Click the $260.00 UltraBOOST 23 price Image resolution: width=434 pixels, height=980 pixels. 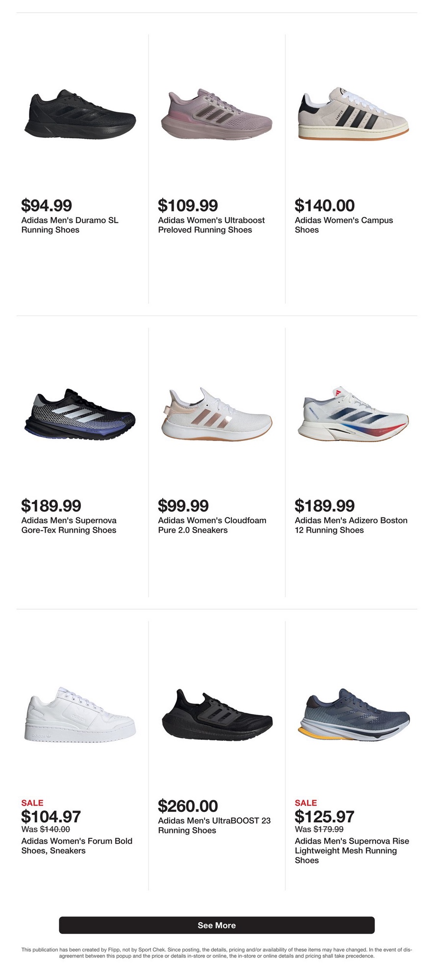(x=188, y=806)
